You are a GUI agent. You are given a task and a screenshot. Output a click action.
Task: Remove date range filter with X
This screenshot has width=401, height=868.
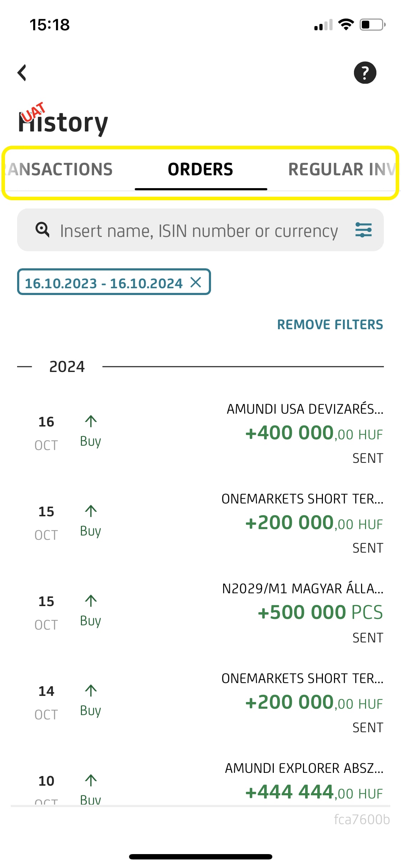pos(196,282)
